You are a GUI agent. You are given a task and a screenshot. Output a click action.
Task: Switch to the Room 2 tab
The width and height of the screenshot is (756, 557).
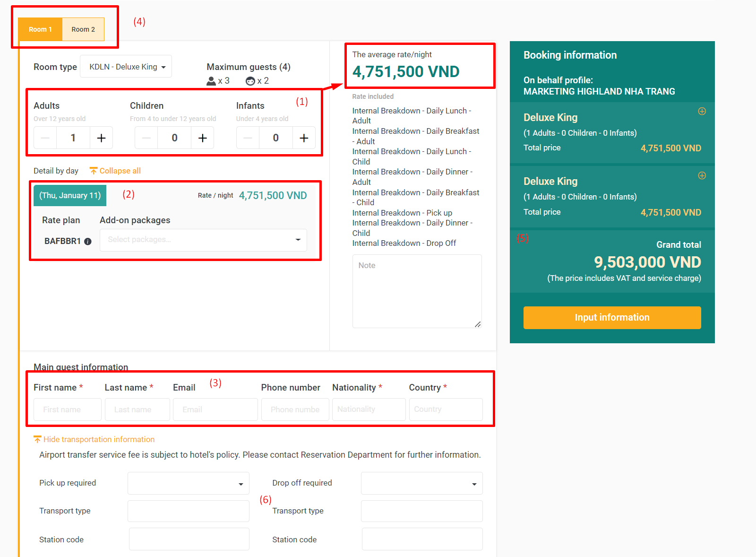83,29
